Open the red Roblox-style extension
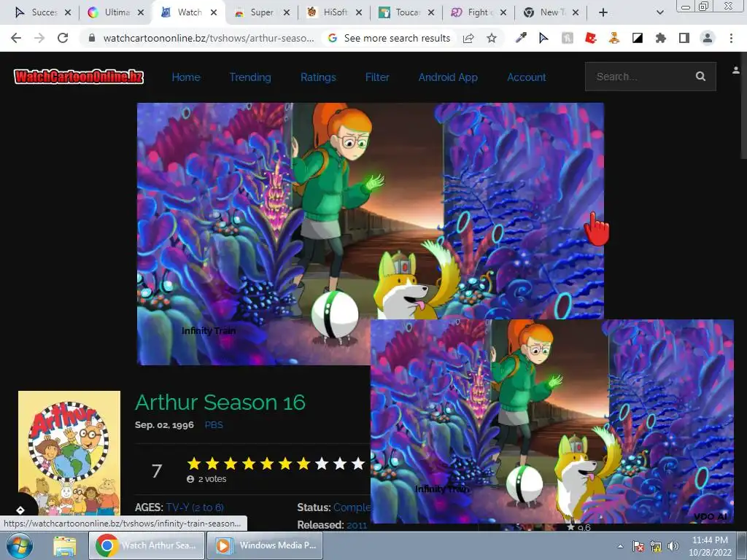Screen dimensions: 747x560 (x=591, y=38)
